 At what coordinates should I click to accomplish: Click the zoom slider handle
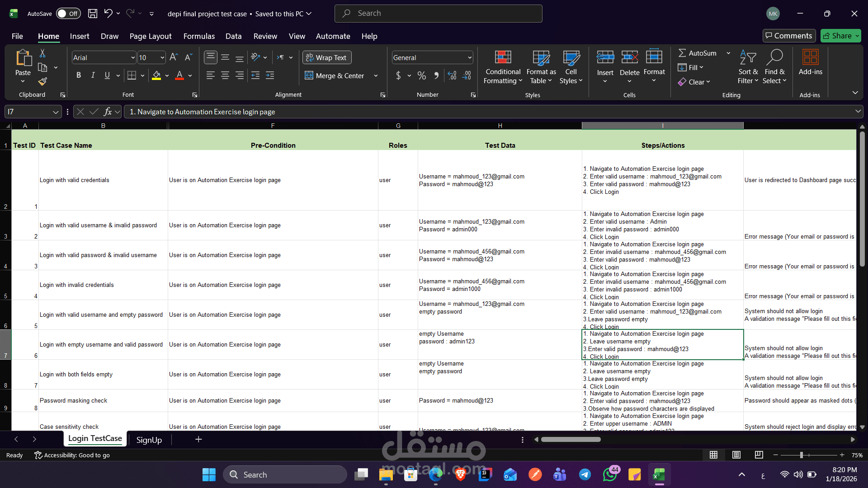[802, 455]
